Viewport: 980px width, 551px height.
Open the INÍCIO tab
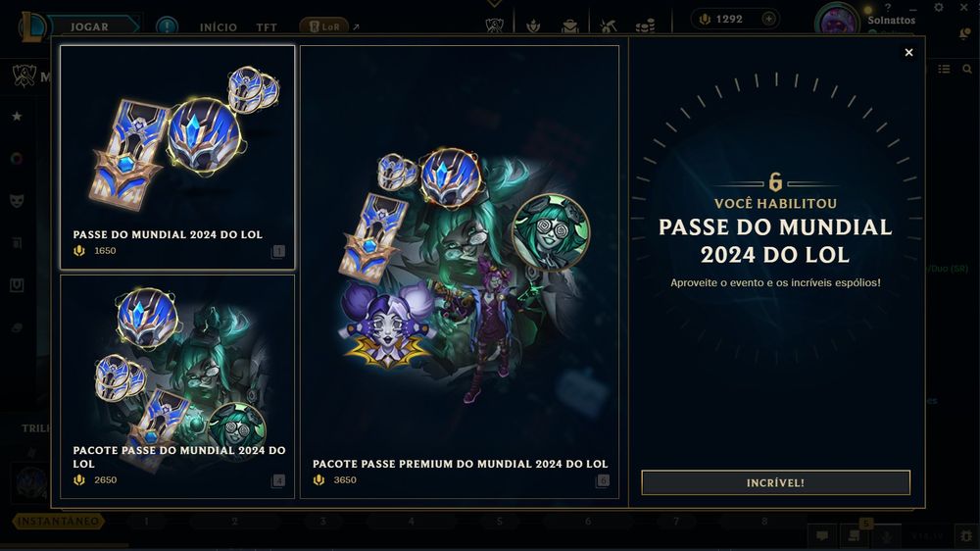[x=219, y=27]
